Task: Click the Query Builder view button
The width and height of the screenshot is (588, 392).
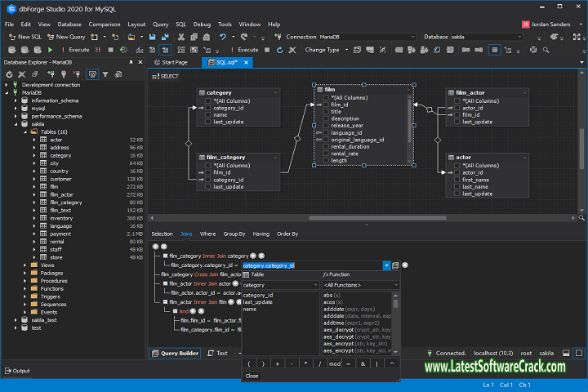Action: tap(175, 353)
